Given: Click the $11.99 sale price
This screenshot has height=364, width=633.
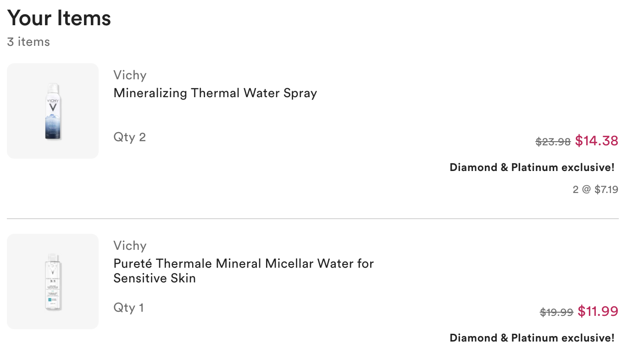Looking at the screenshot, I should point(598,311).
